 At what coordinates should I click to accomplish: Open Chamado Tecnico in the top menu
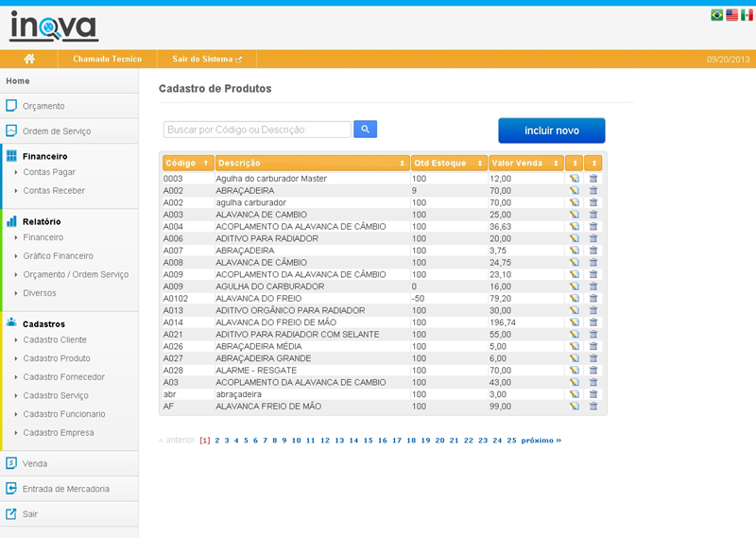tap(107, 59)
